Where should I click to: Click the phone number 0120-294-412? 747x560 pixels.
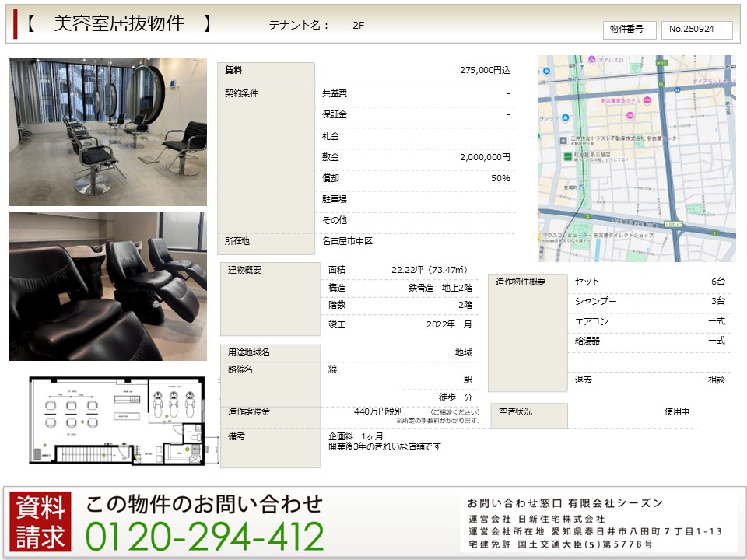point(205,536)
